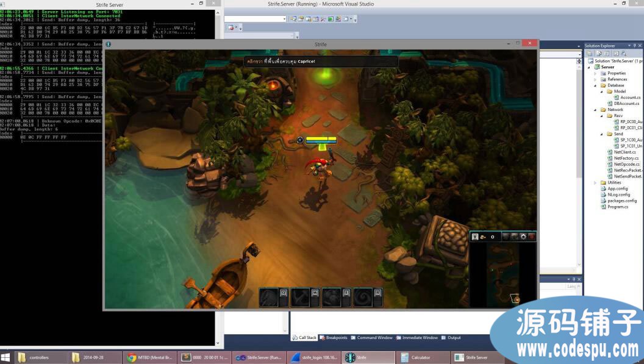Toggle the Solution Explorer auto-hide pin
Image resolution: width=644 pixels, height=364 pixels.
coord(635,46)
